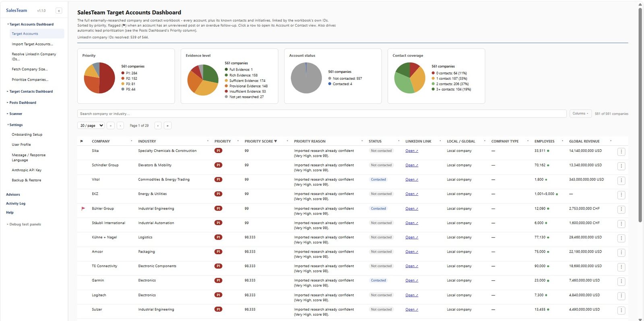Open the row menu for EKZ
The width and height of the screenshot is (644, 321).
tap(621, 195)
